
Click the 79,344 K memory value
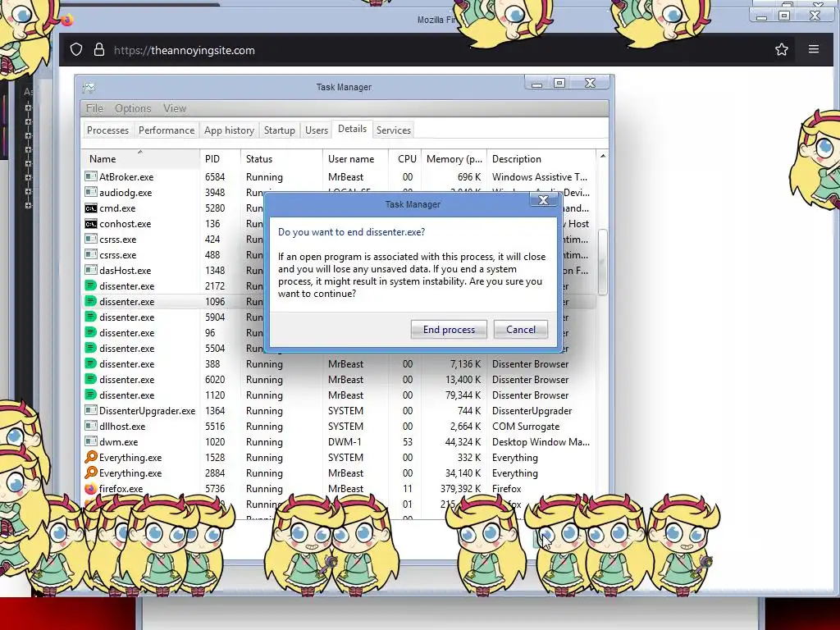pyautogui.click(x=463, y=395)
